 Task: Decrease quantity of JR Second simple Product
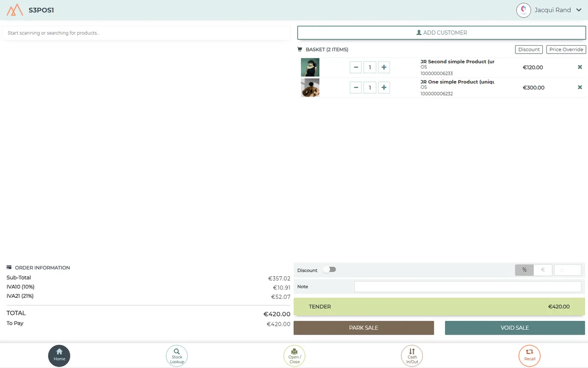point(356,67)
